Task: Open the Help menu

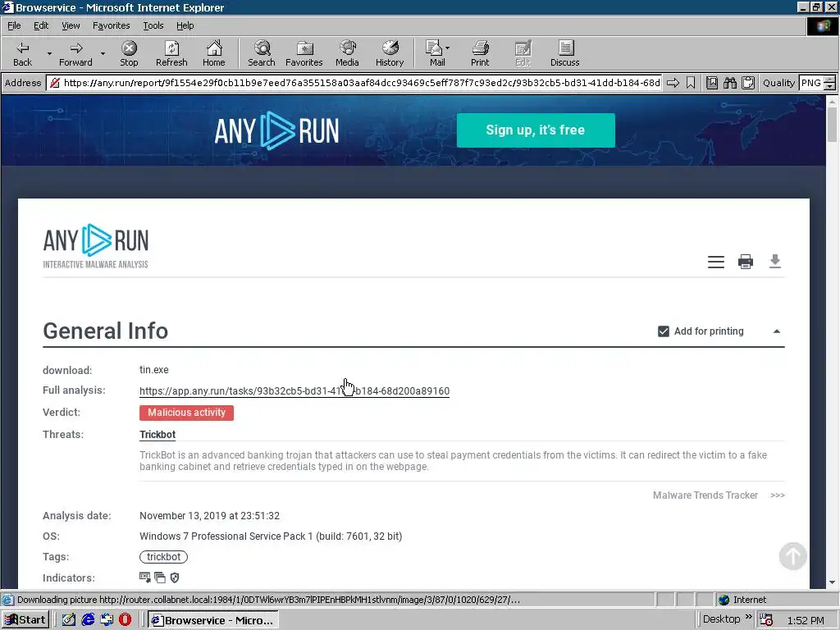Action: tap(185, 25)
